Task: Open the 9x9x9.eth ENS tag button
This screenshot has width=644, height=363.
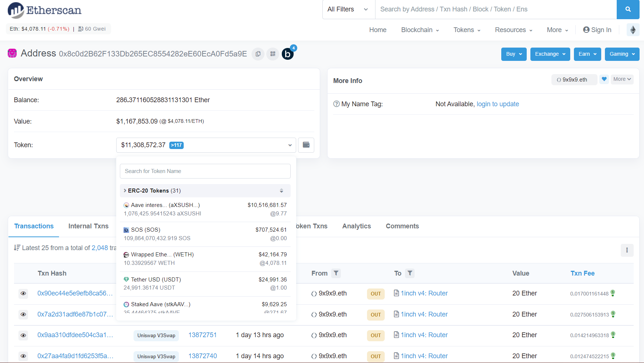Action: [574, 80]
